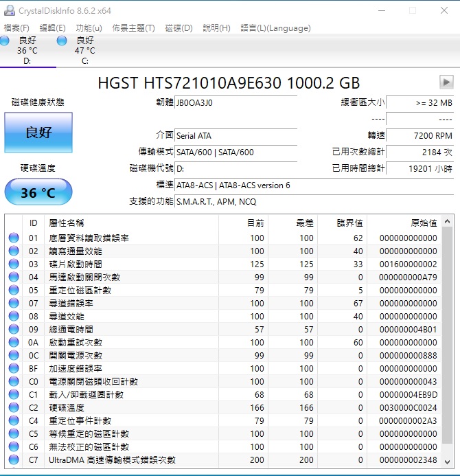This screenshot has height=476, width=460.
Task: Click the scroll up arrow of attribute list
Action: [447, 221]
